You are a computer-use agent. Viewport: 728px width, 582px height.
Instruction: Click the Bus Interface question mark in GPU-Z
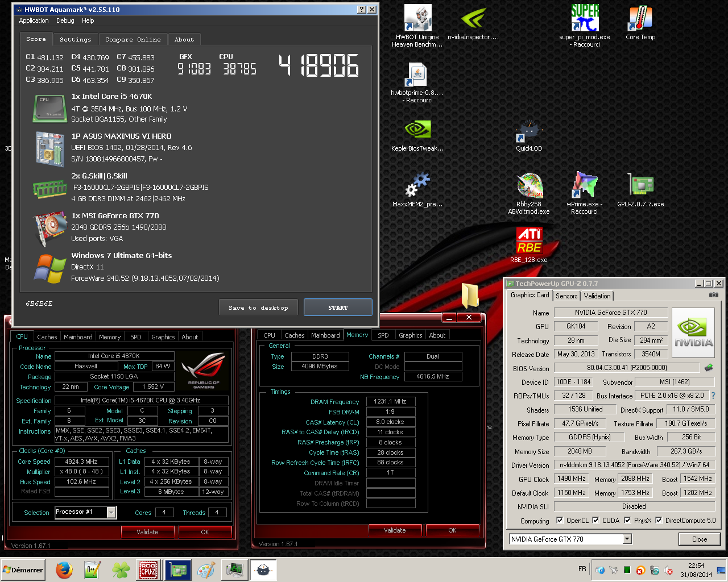point(713,396)
